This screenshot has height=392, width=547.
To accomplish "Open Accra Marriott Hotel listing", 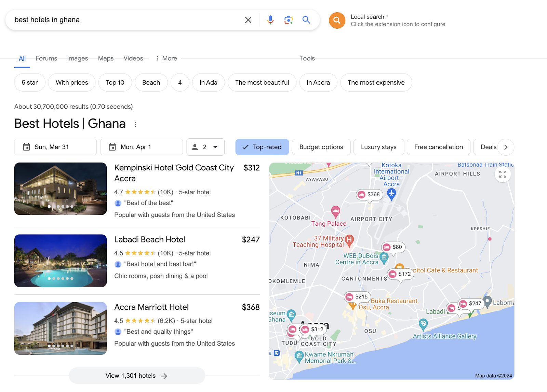I will tap(151, 307).
